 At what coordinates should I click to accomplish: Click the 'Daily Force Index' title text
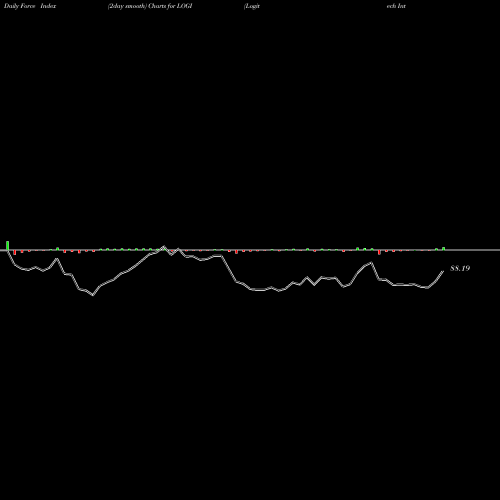30,6
